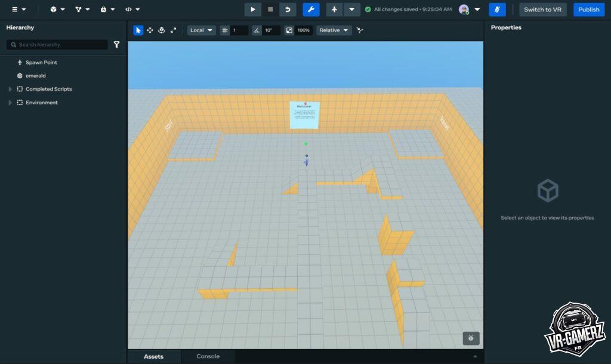Click the Stop preview button
611x364 pixels.
(x=270, y=10)
